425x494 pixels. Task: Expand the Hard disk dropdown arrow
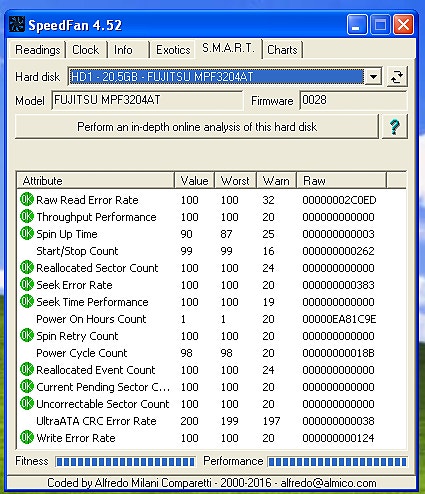click(373, 77)
